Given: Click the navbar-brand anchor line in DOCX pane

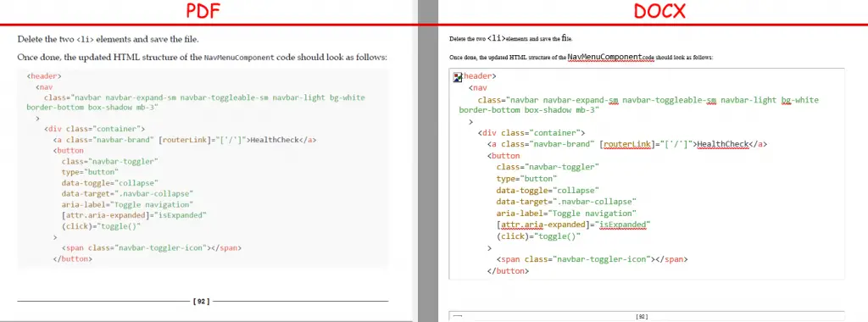Looking at the screenshot, I should (x=627, y=144).
